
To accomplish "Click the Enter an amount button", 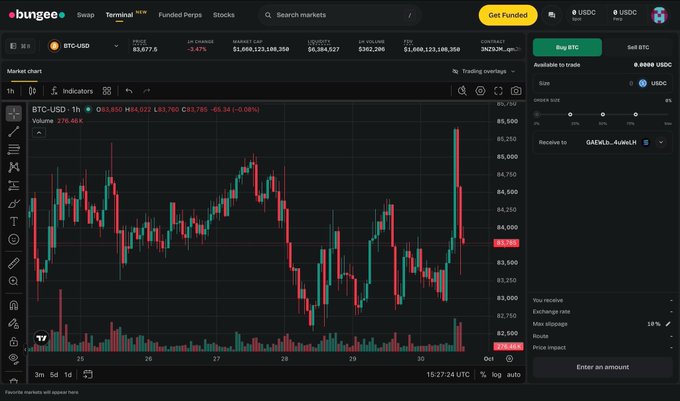I will (x=602, y=367).
